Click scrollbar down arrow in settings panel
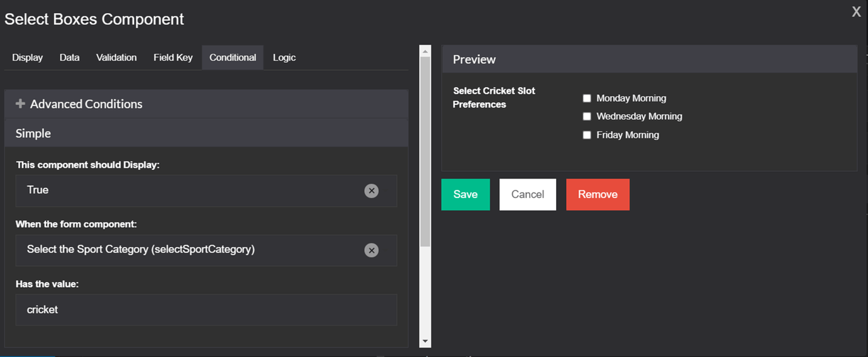The width and height of the screenshot is (868, 357). point(425,341)
